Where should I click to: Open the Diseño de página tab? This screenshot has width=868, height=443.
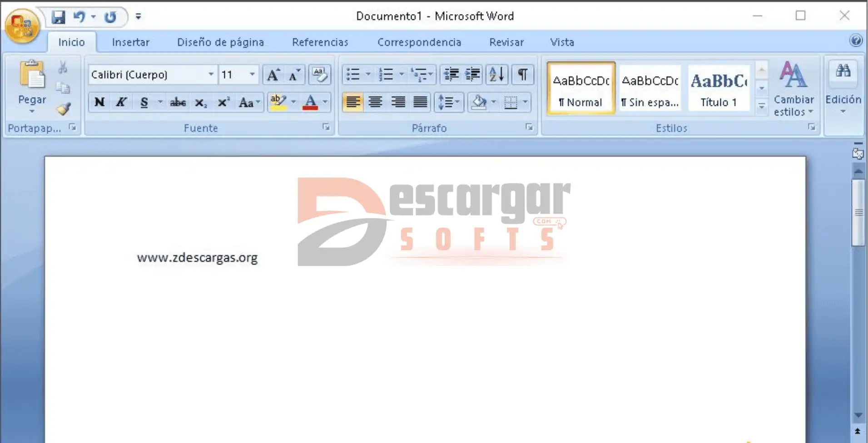tap(220, 42)
